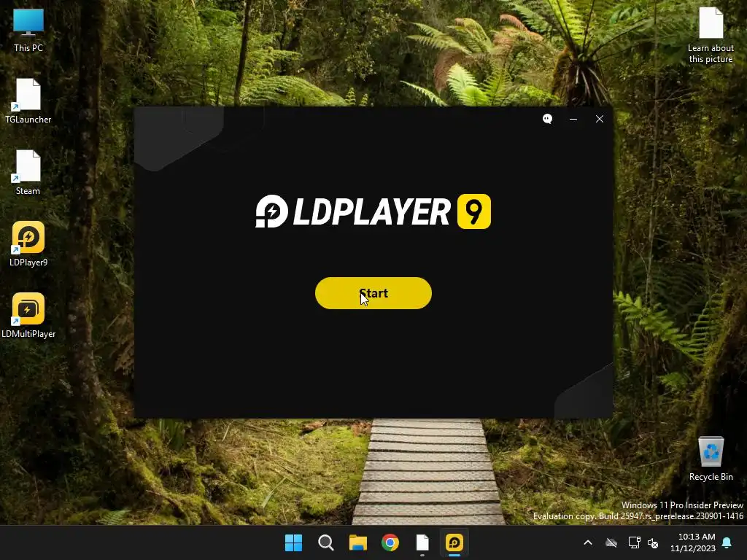The image size is (747, 560).
Task: Open the notification bell icon
Action: 727,542
